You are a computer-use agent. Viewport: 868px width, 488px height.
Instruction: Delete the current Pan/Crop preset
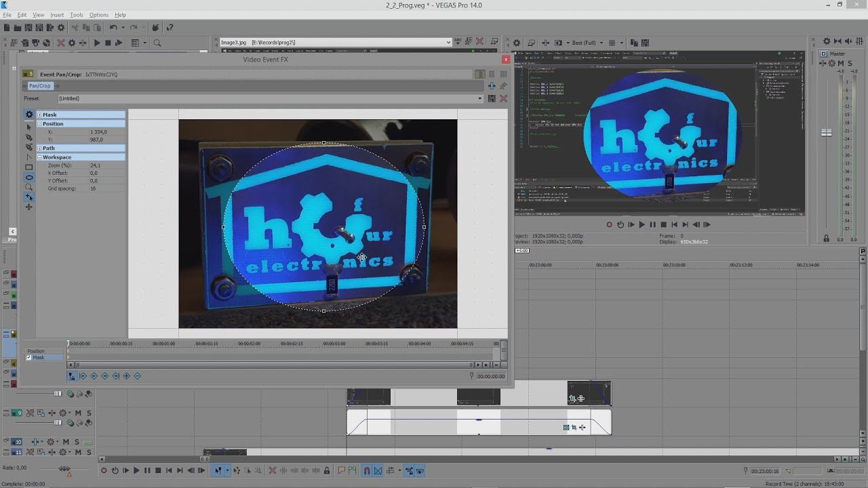pyautogui.click(x=503, y=98)
